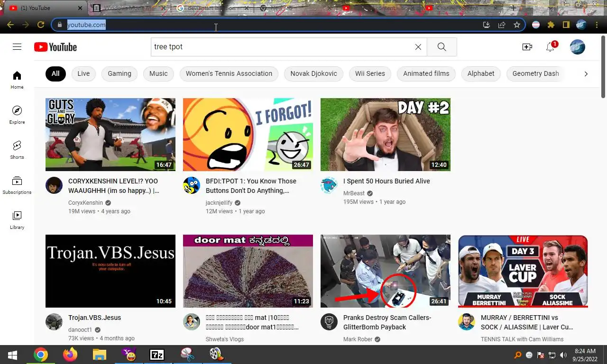Open the new tab plus button

coord(513,8)
